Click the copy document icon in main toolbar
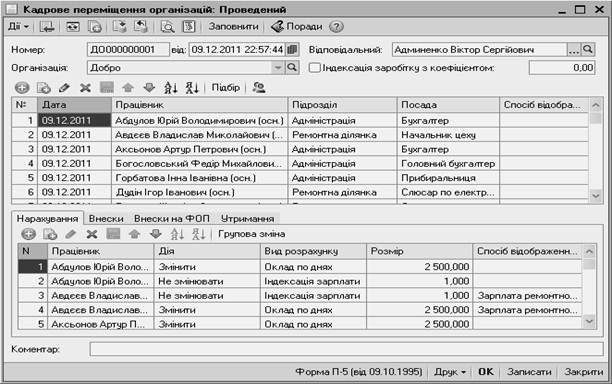 95,27
